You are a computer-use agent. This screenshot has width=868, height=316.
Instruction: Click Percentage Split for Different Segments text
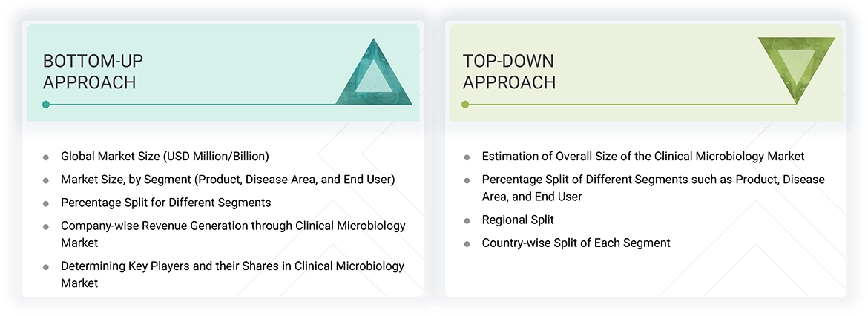[x=166, y=203]
